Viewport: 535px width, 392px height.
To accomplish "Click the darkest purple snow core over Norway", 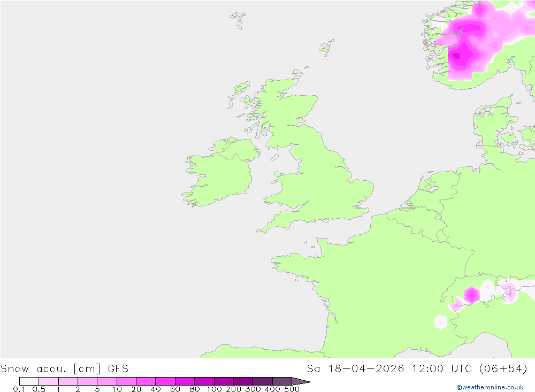I will (x=456, y=56).
